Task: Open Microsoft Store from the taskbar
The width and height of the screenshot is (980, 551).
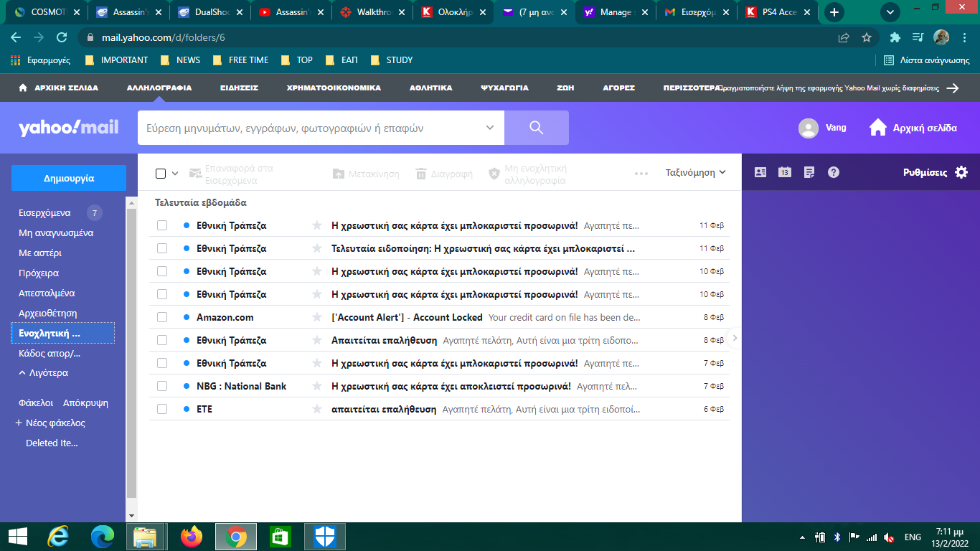Action: point(281,537)
